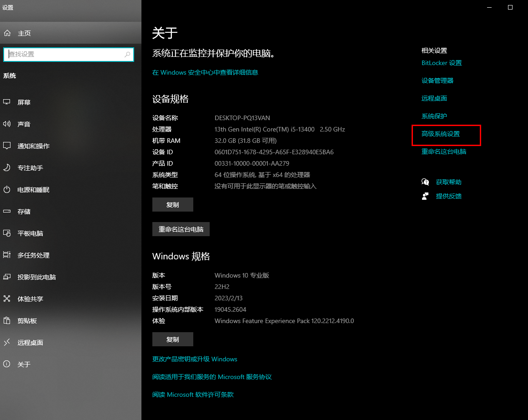Select 平板电脑 in sidebar
This screenshot has width=528, height=420.
pyautogui.click(x=70, y=233)
